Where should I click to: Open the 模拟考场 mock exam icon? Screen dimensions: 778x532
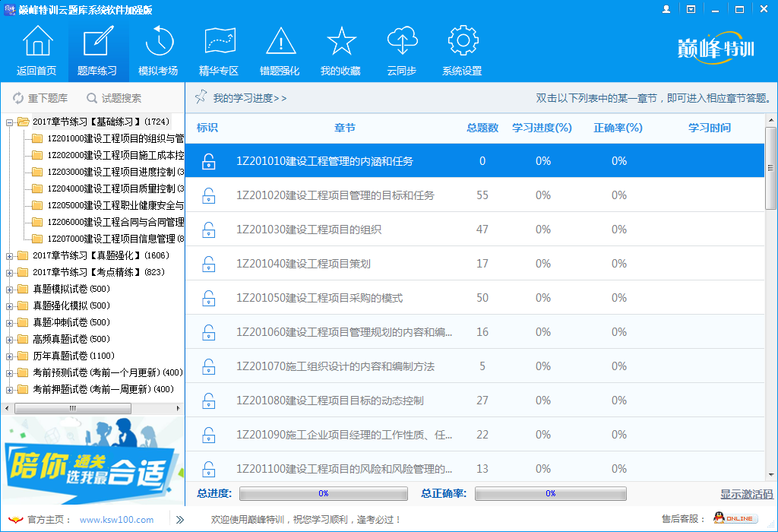(160, 42)
